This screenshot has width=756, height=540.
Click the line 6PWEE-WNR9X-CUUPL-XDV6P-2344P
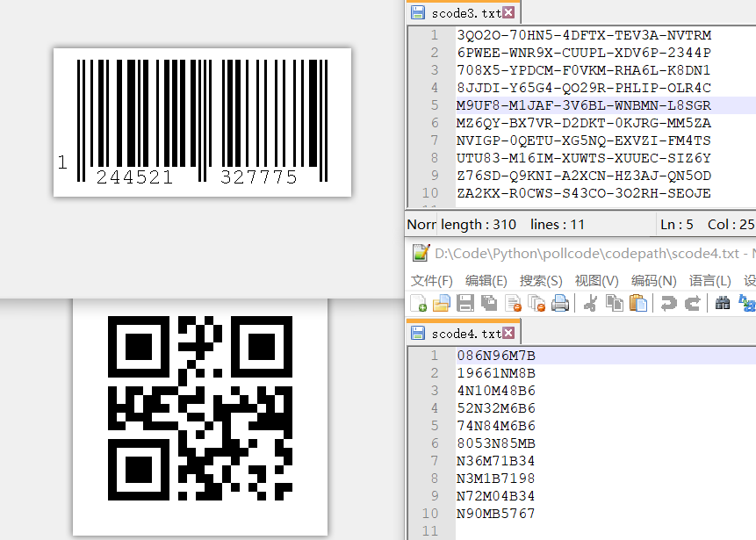(584, 53)
